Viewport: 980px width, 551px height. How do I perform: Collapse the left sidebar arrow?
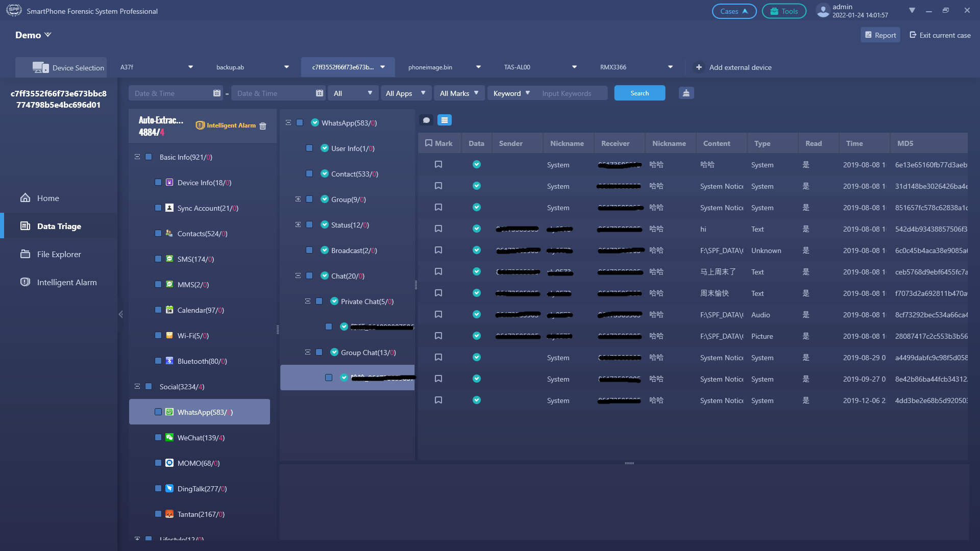pos(120,314)
